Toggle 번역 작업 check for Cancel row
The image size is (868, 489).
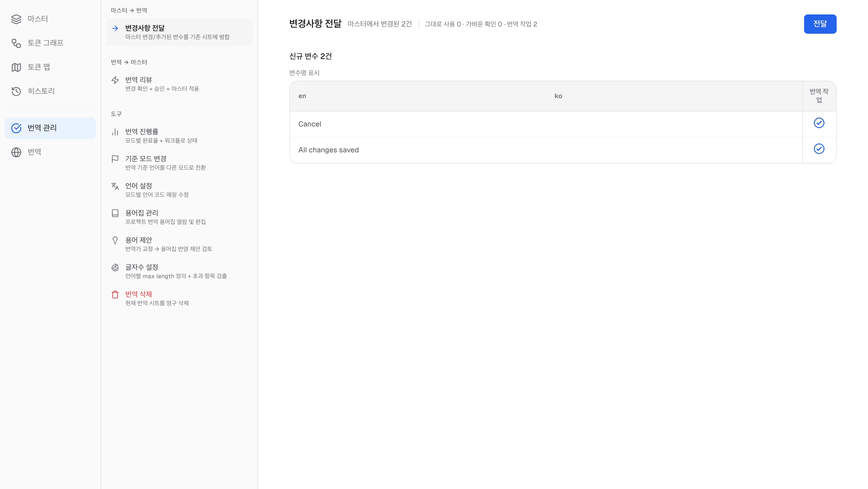tap(819, 123)
